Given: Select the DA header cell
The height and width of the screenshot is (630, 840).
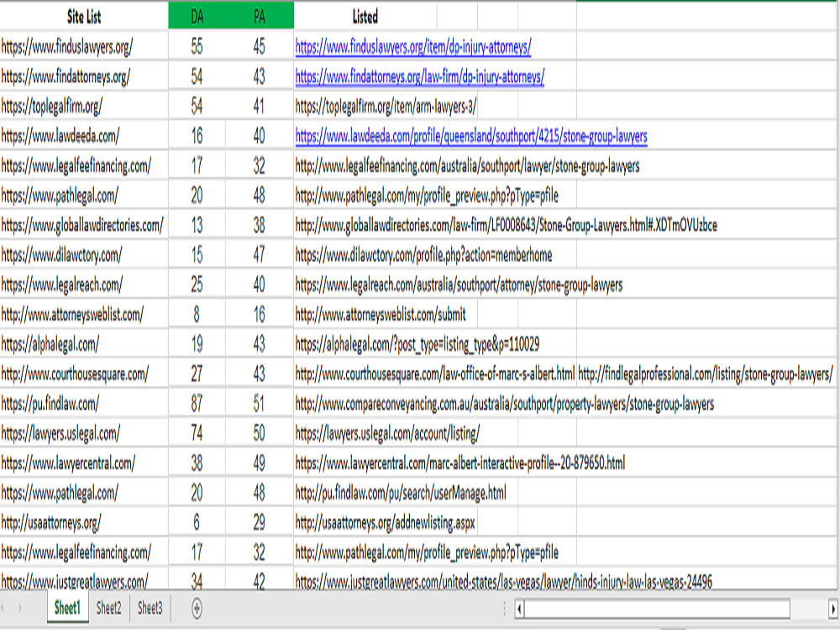Looking at the screenshot, I should (197, 17).
